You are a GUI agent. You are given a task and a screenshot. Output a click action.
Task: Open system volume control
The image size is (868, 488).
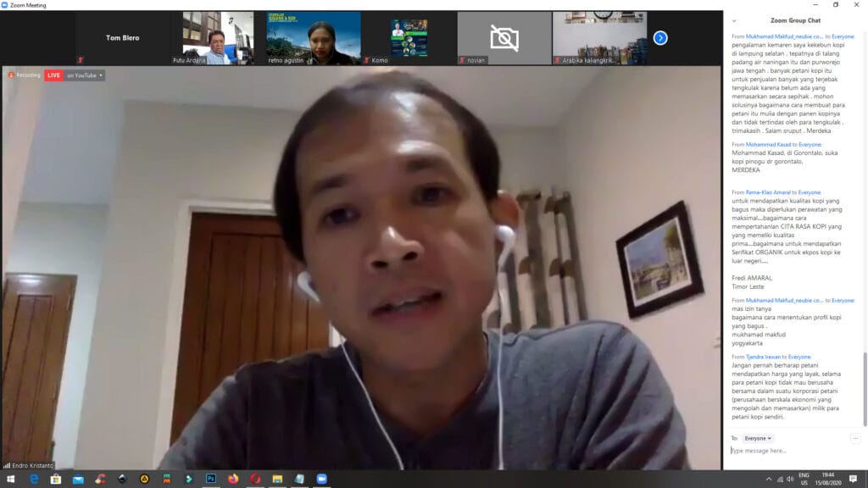coord(790,480)
